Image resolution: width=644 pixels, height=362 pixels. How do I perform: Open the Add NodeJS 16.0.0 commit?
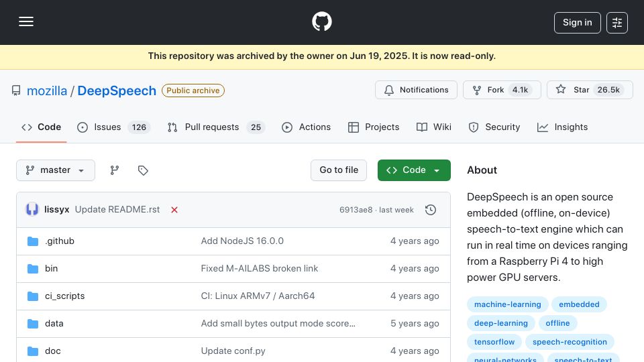point(242,241)
